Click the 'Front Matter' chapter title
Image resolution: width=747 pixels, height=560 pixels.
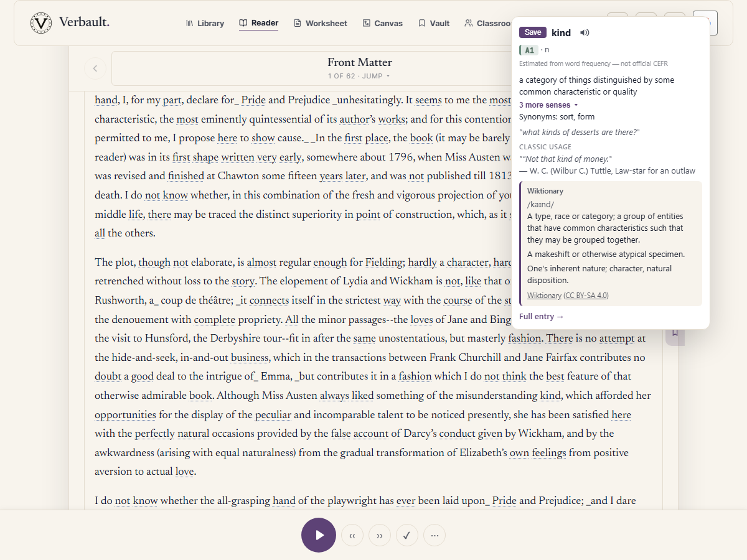(x=360, y=62)
